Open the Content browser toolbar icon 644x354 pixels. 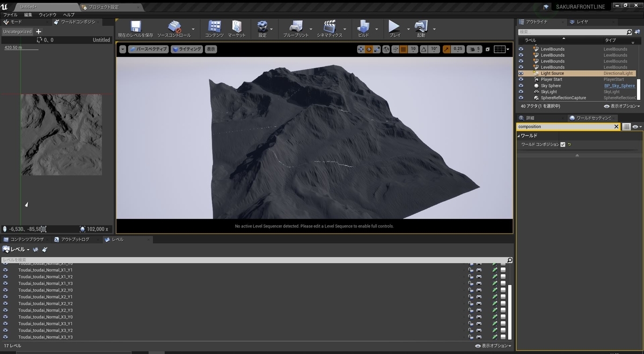click(214, 26)
